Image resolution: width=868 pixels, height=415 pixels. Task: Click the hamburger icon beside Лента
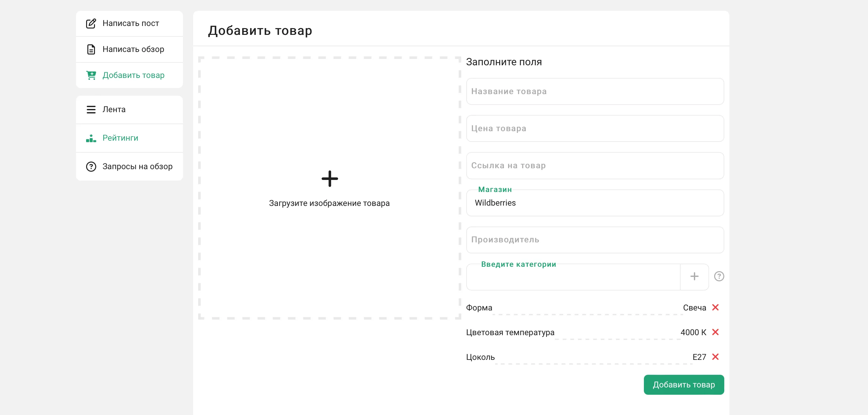91,110
